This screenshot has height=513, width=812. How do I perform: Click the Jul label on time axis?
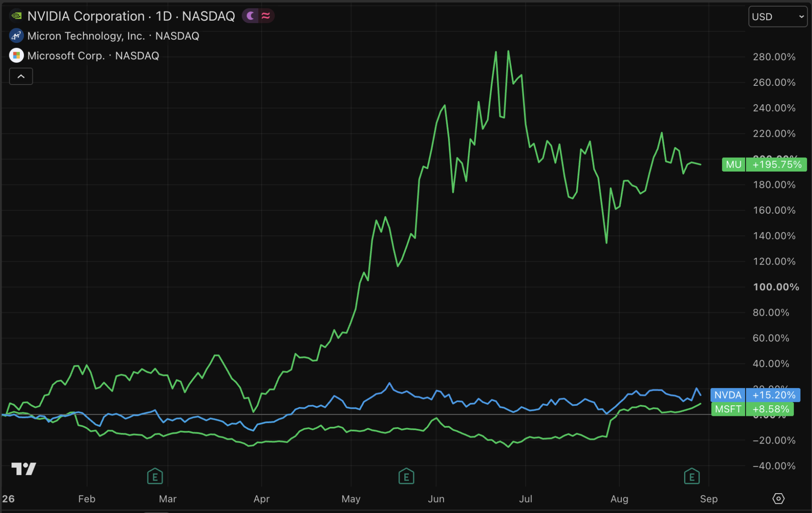click(525, 499)
